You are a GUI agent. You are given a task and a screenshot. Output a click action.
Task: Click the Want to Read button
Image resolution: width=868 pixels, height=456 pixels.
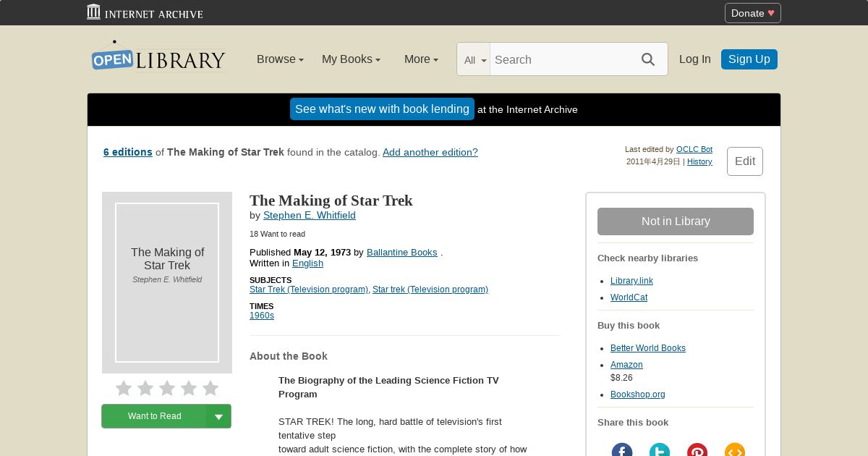pyautogui.click(x=154, y=416)
